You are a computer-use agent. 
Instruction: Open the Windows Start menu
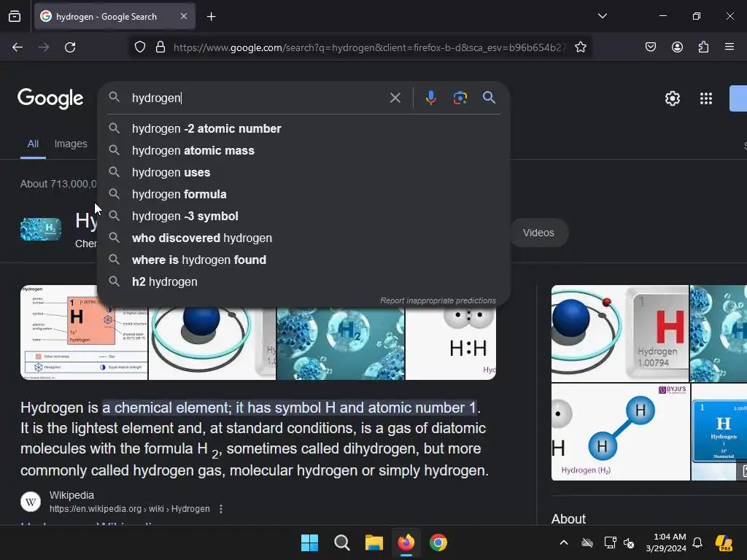(x=309, y=542)
